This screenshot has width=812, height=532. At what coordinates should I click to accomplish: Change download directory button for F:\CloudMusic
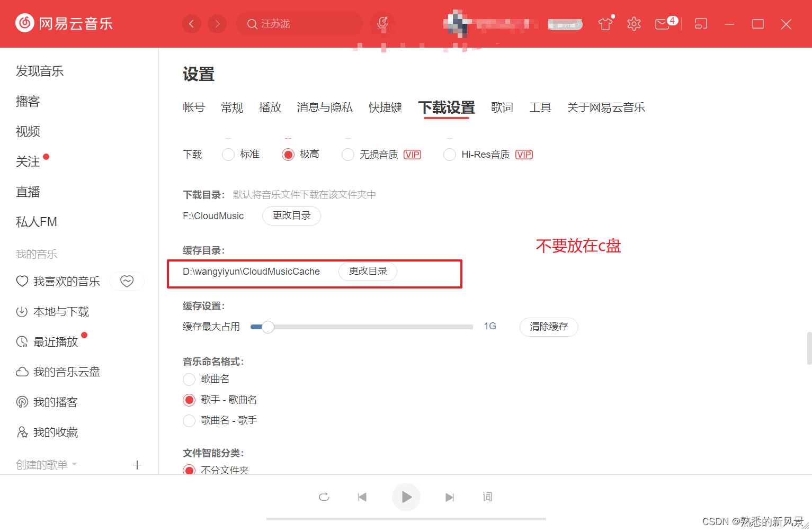coord(291,215)
